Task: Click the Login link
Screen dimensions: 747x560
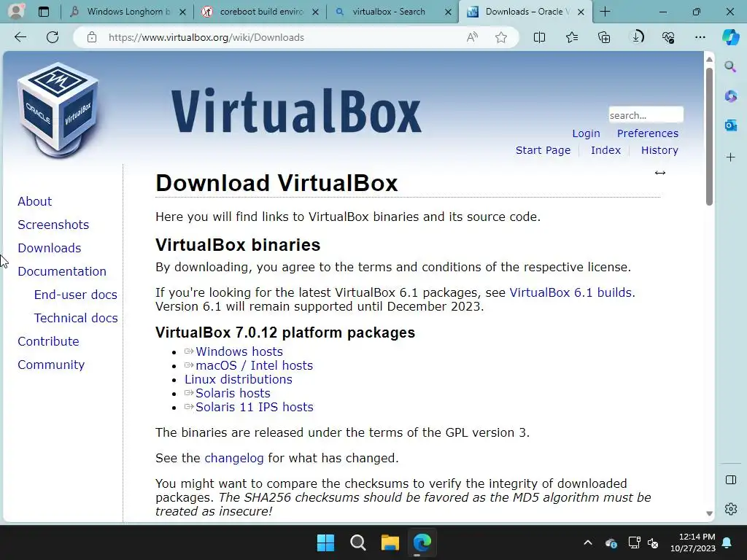Action: click(586, 133)
